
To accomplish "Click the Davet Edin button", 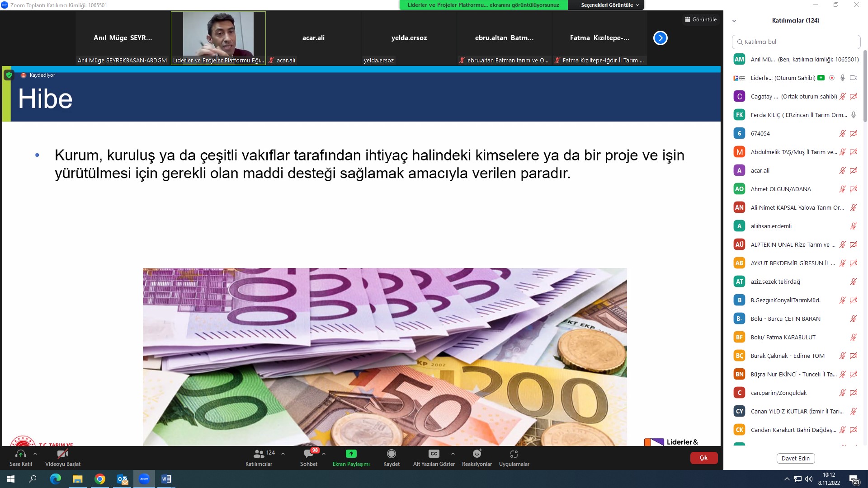I will (795, 458).
